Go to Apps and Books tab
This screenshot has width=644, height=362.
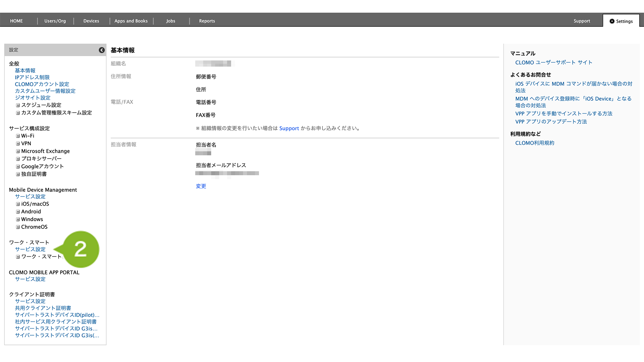click(131, 21)
